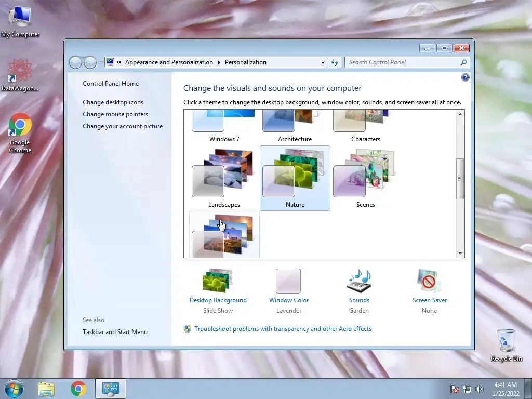
Task: Click the taskbar clock showing 4:41 AM
Action: click(506, 389)
